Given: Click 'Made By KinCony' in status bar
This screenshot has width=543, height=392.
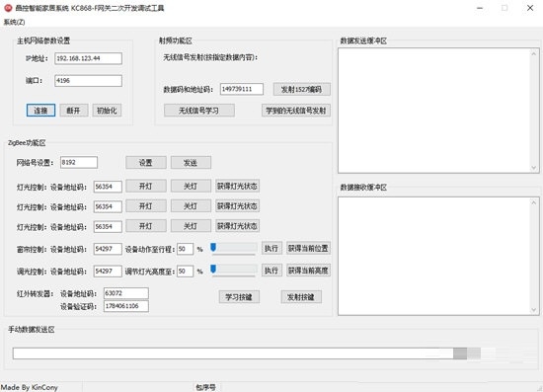Looking at the screenshot, I should tap(30, 387).
